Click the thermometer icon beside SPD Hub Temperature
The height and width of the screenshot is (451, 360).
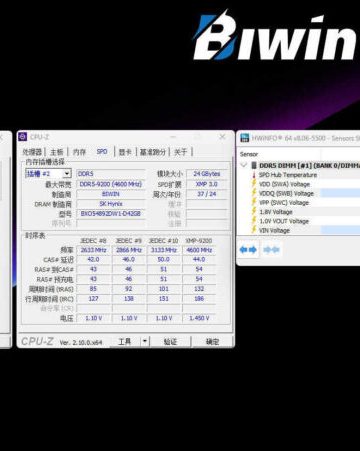(x=254, y=175)
